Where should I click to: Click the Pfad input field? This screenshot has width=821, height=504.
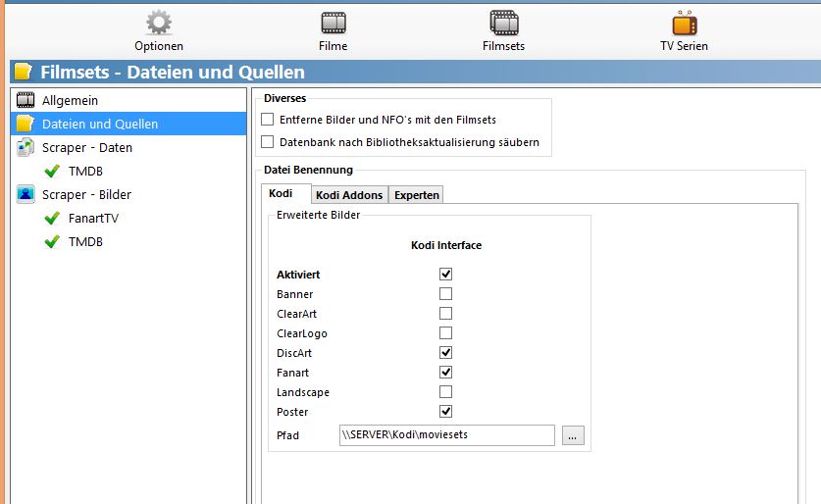point(447,435)
